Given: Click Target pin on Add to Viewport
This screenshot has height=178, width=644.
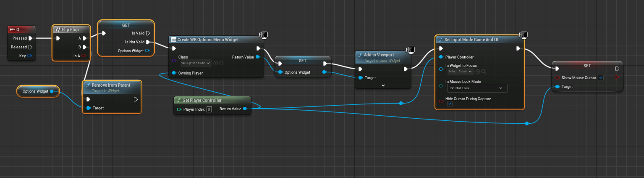Looking at the screenshot, I should [x=360, y=78].
